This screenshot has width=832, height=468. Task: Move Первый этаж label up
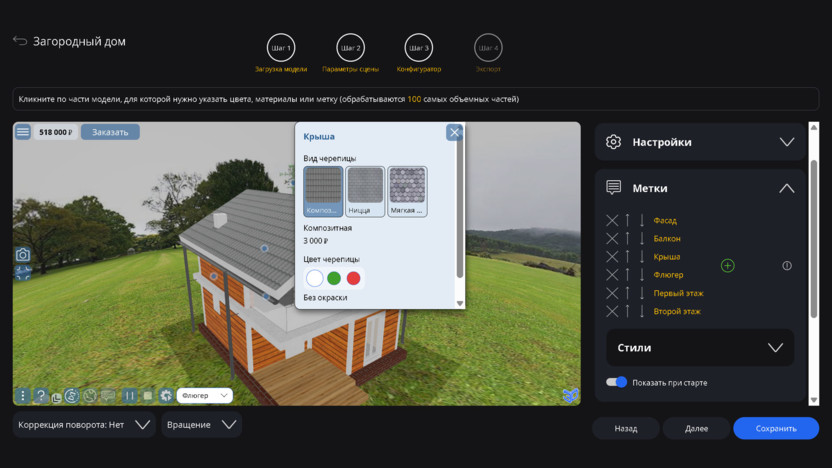627,293
